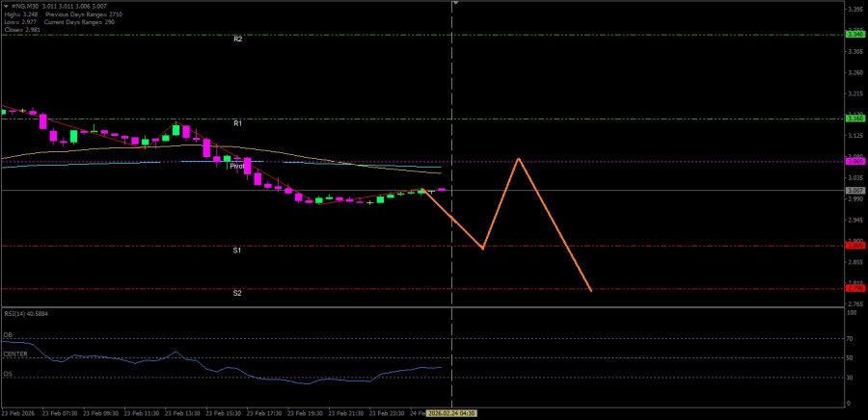Click the gray 3.007 current price tag
This screenshot has height=420, width=868.
(854, 191)
